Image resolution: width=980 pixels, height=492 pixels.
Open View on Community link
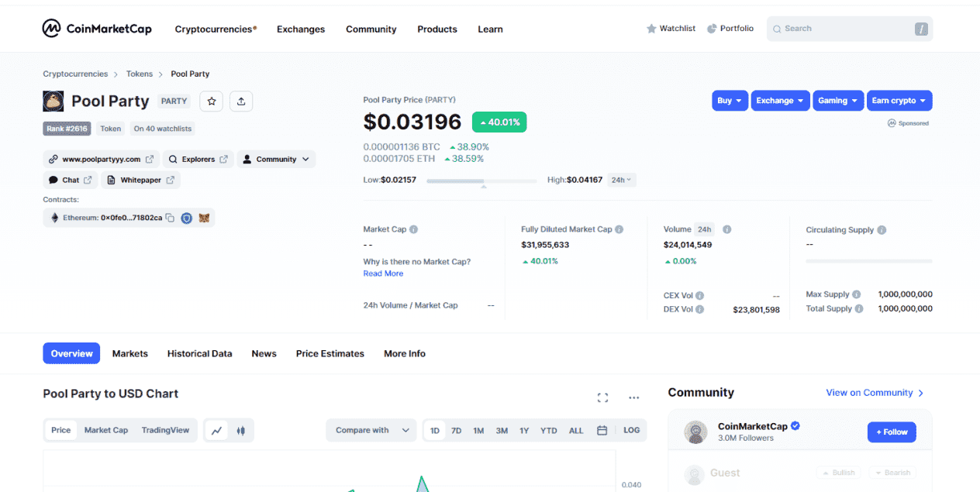tap(875, 393)
